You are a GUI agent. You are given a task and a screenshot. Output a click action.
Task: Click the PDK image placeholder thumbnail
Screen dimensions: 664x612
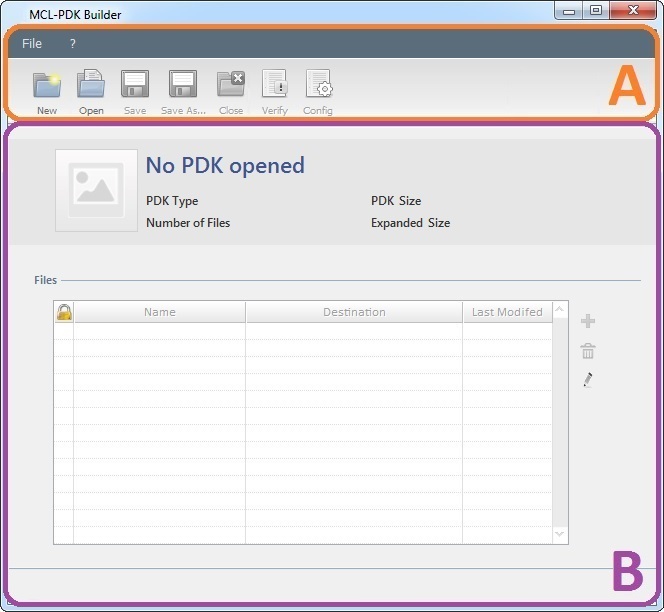96,190
